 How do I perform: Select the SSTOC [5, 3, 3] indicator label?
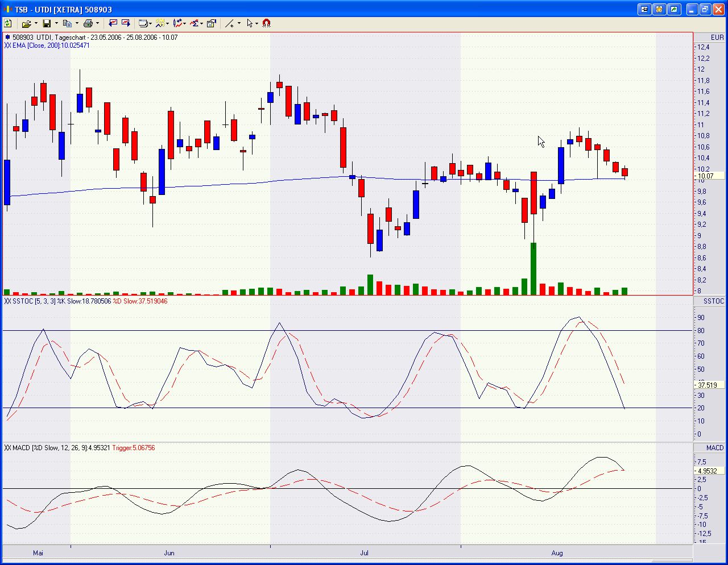point(34,301)
